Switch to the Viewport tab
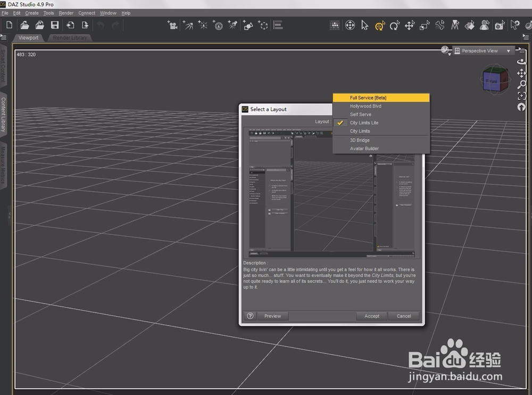This screenshot has height=395, width=532. [x=28, y=38]
